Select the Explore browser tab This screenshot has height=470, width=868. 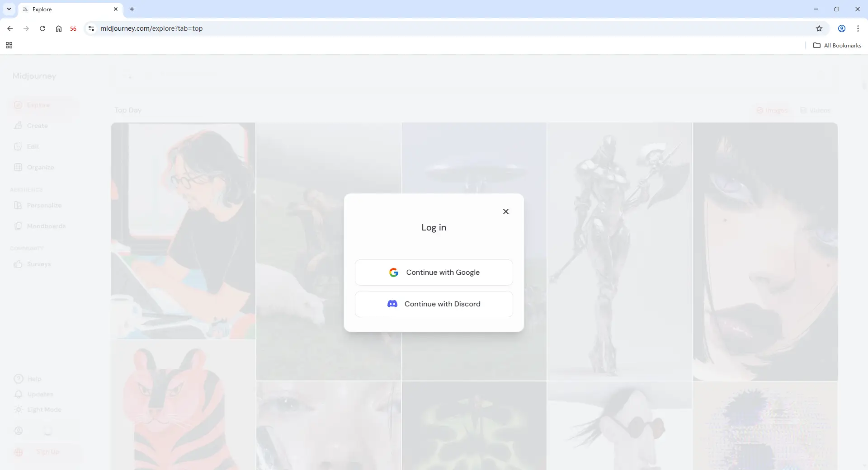(71, 9)
